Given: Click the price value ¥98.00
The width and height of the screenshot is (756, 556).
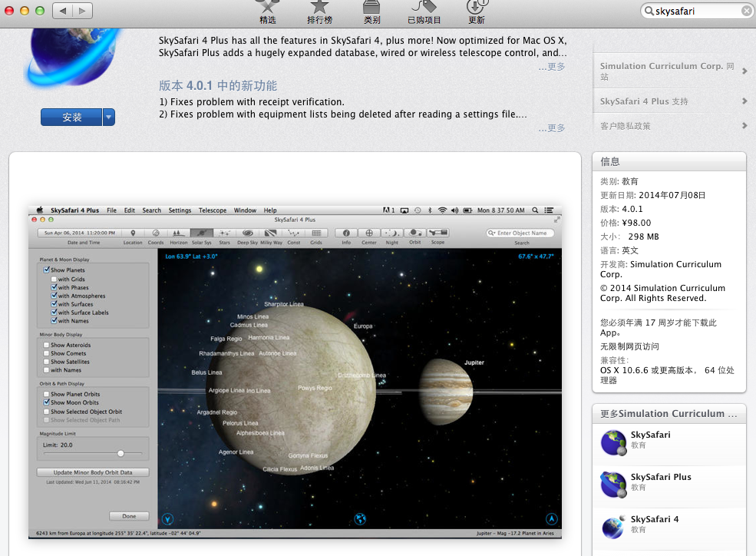Looking at the screenshot, I should 636,223.
